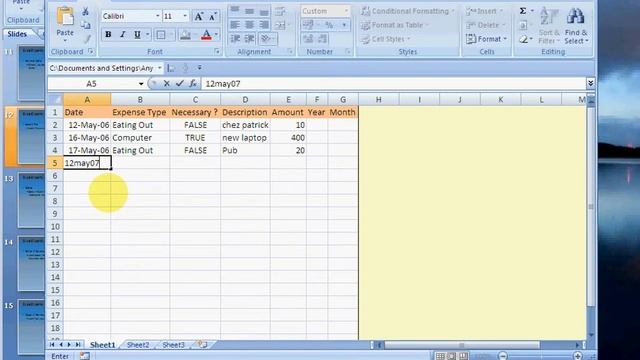Open the Underline style dropdown arrow
Screen dimensions: 640x360
pyautogui.click(x=148, y=35)
